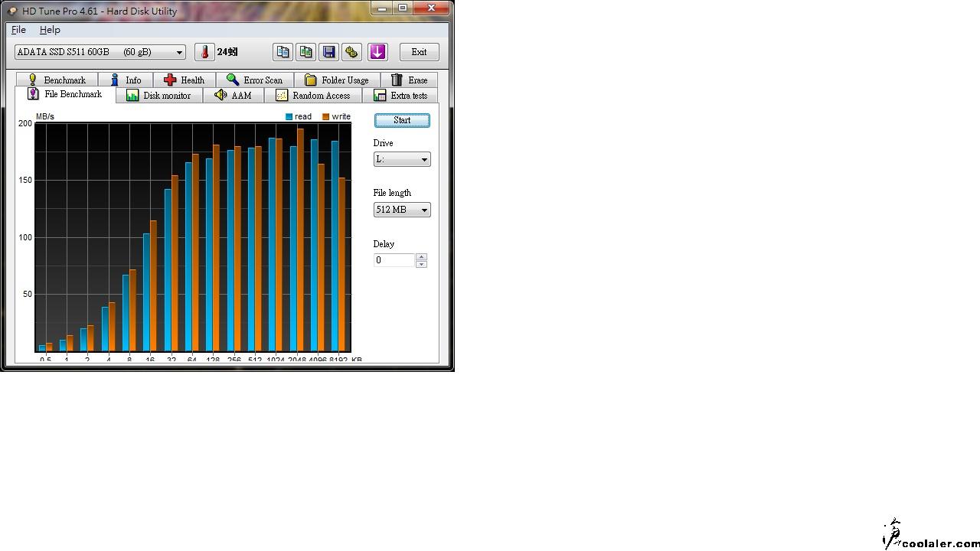Open the Extra tests tab
980x551 pixels.
(x=400, y=96)
